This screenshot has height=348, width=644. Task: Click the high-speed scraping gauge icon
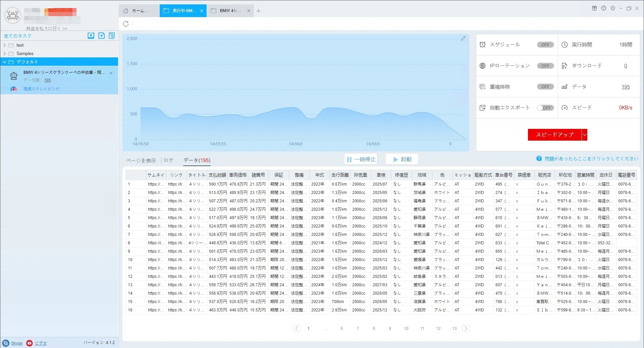coord(13,89)
